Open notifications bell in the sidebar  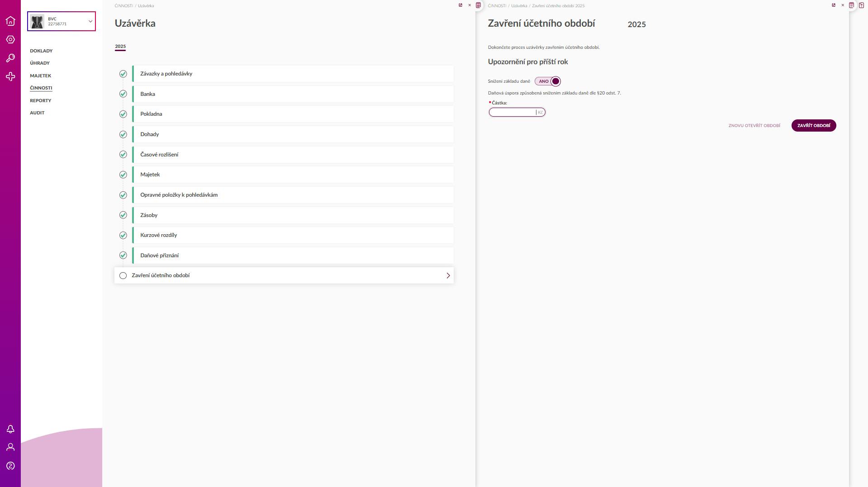(x=10, y=429)
